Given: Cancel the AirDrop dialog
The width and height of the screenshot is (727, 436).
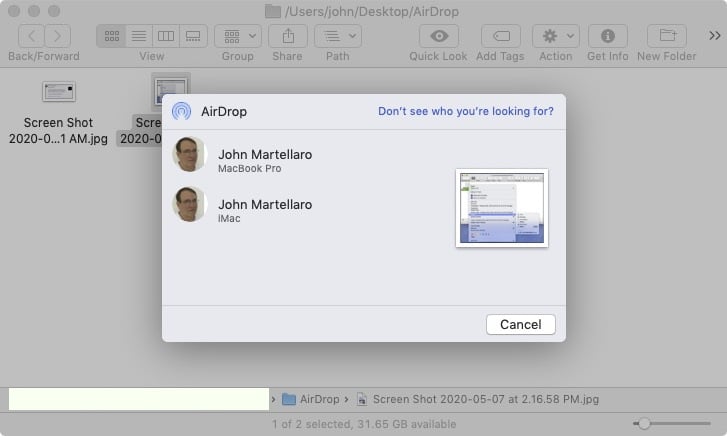Looking at the screenshot, I should coord(521,324).
